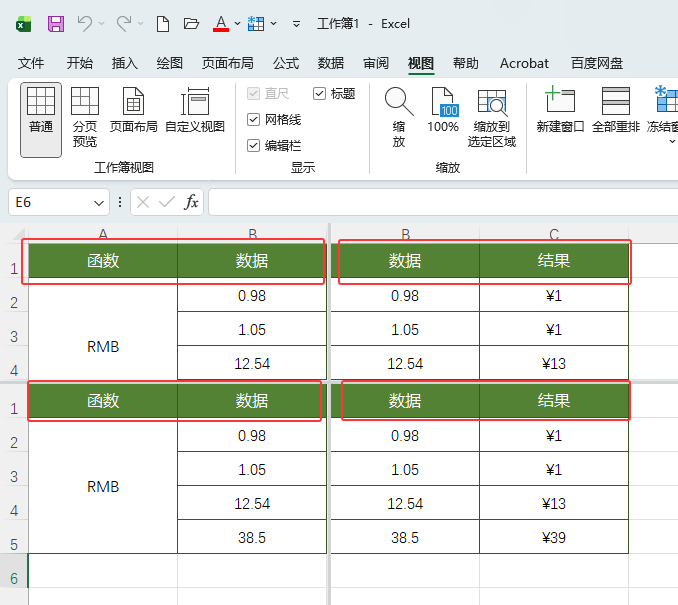
Task: Go to the 公式 ribbon tab
Action: coord(286,64)
